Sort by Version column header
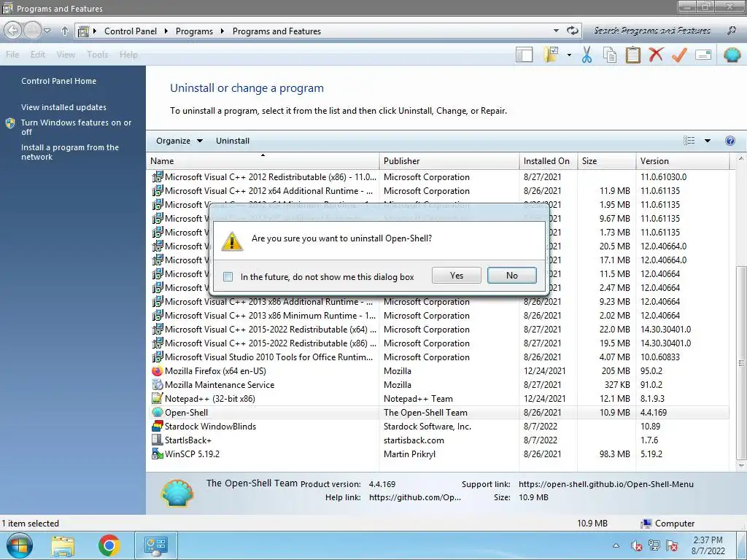The height and width of the screenshot is (560, 747). pyautogui.click(x=683, y=161)
